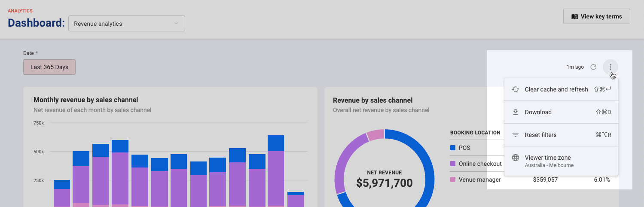The image size is (644, 207).
Task: Open the Revenue analytics dashboard dropdown
Action: coord(127,24)
